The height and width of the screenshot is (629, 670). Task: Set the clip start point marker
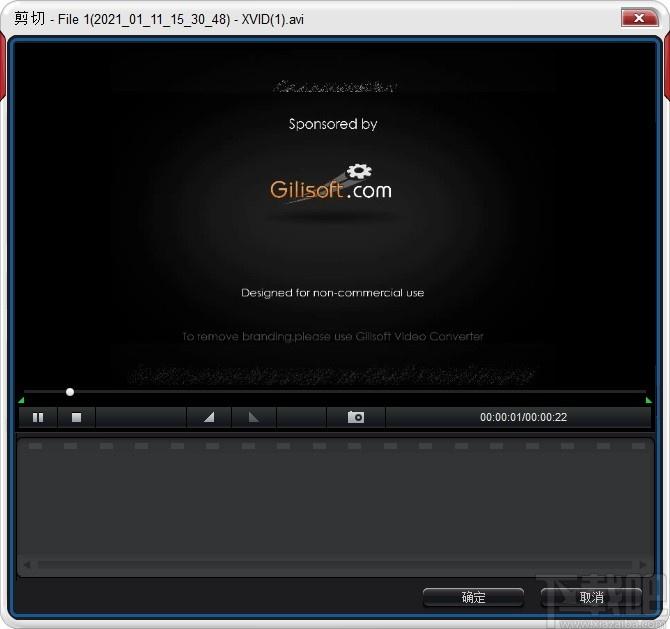pyautogui.click(x=209, y=417)
